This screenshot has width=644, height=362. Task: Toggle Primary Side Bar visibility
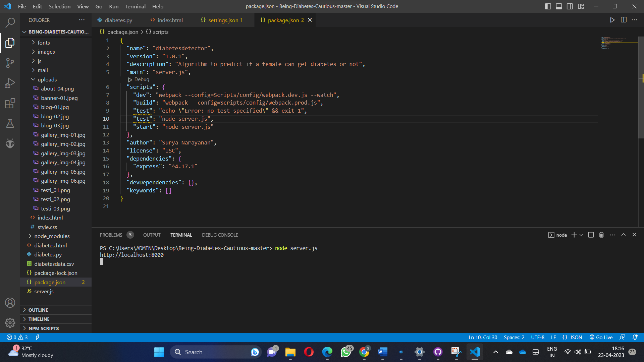pos(548,6)
